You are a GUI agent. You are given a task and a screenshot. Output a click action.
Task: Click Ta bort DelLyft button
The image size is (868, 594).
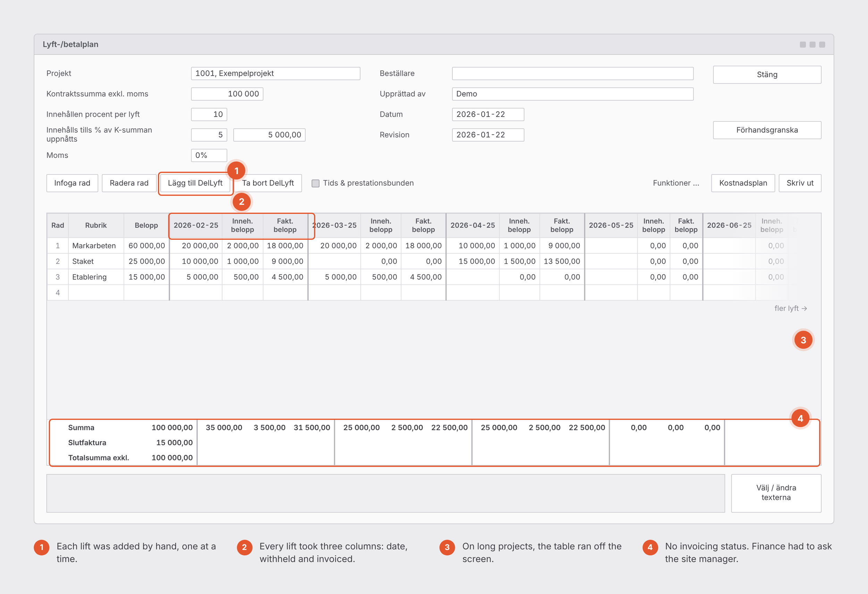[x=268, y=183]
